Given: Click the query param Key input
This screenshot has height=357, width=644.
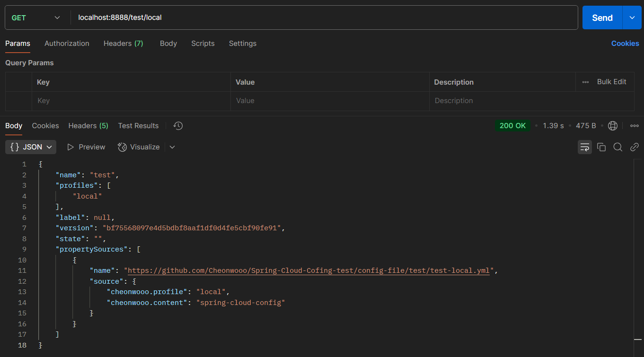Looking at the screenshot, I should coord(131,101).
